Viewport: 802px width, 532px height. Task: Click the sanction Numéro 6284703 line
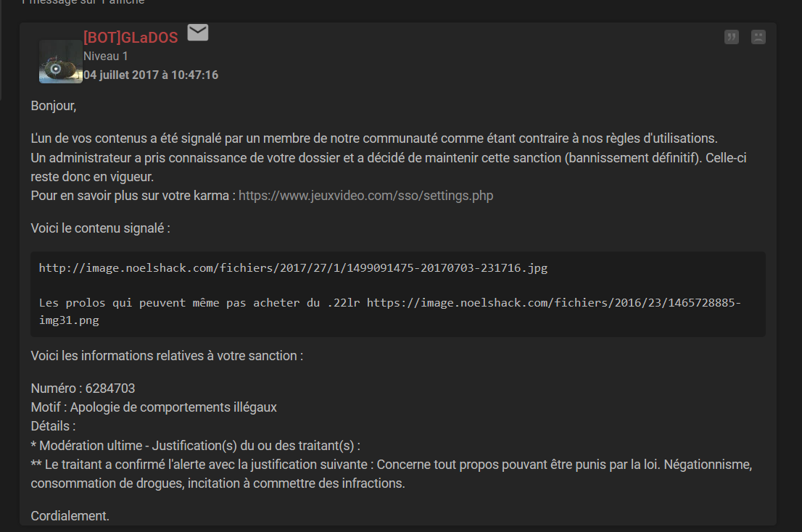pos(83,388)
